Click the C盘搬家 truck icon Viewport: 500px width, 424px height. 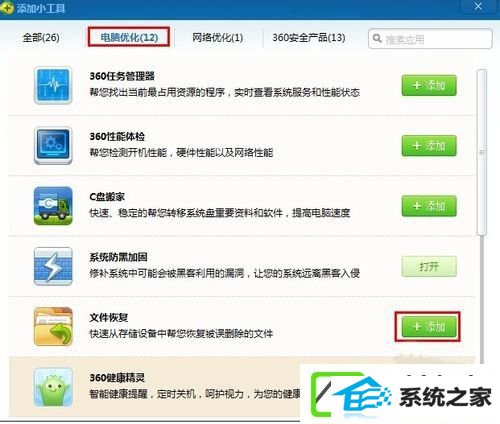(x=53, y=206)
